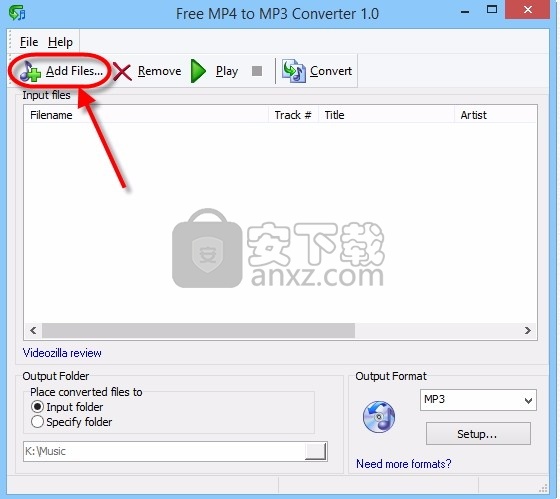The height and width of the screenshot is (499, 560).
Task: Follow the Need more formats? link
Action: 404,464
